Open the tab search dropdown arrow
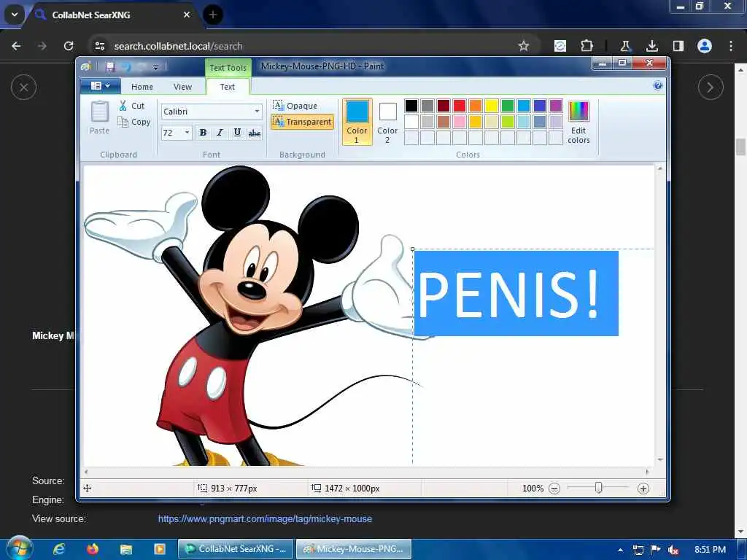The height and width of the screenshot is (560, 747). 15,15
